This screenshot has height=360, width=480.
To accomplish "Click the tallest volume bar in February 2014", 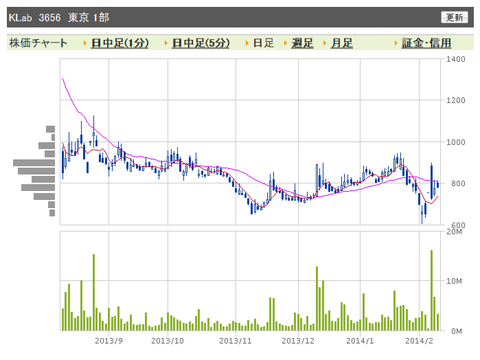I will pos(432,290).
